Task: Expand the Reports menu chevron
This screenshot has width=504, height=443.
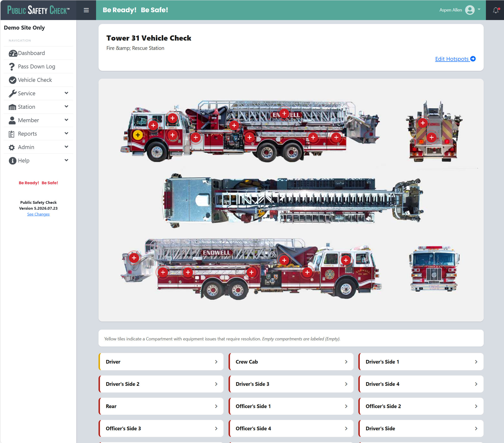Action: pos(66,134)
